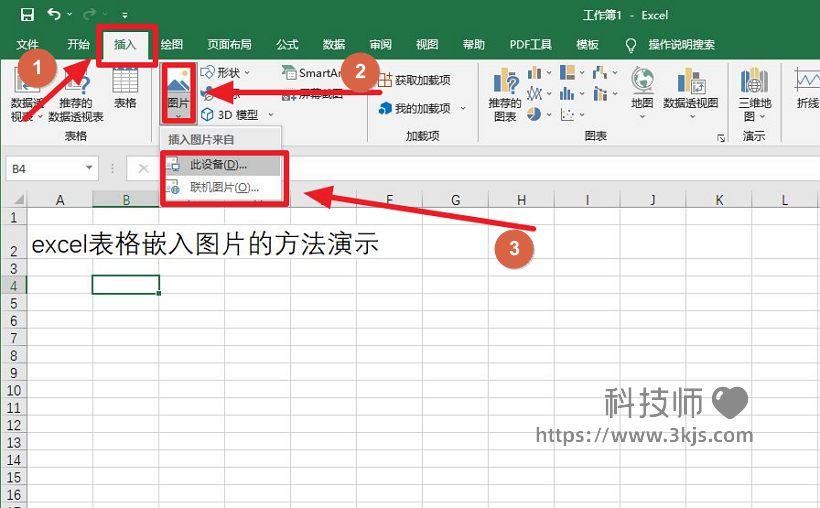Click 获取加载项 to get add-ins
820x508 pixels.
[x=414, y=80]
